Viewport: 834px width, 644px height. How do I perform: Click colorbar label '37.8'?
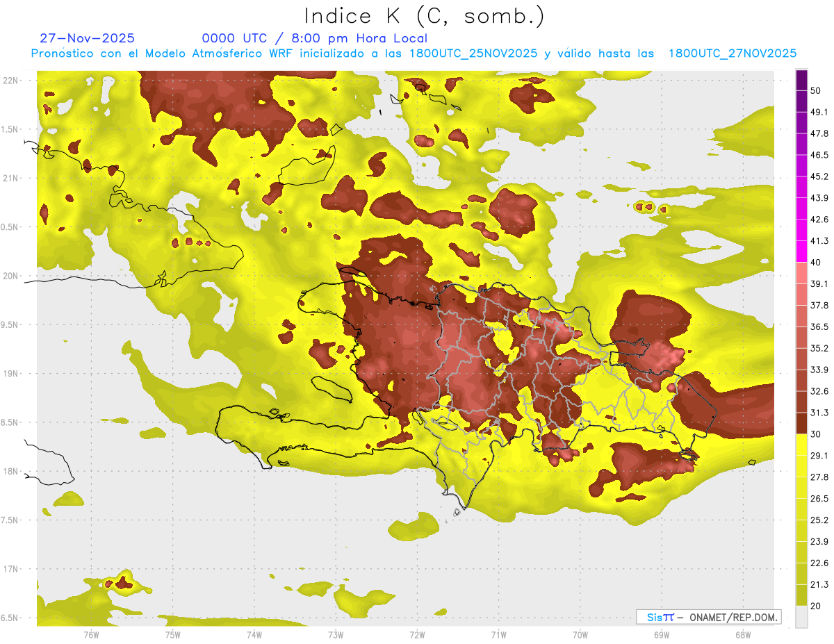(x=819, y=306)
